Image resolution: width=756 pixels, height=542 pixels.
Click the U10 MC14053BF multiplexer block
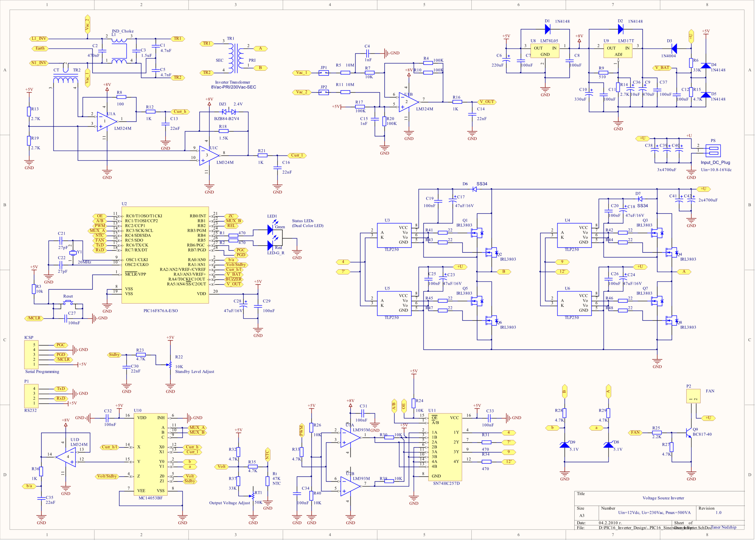pos(150,454)
